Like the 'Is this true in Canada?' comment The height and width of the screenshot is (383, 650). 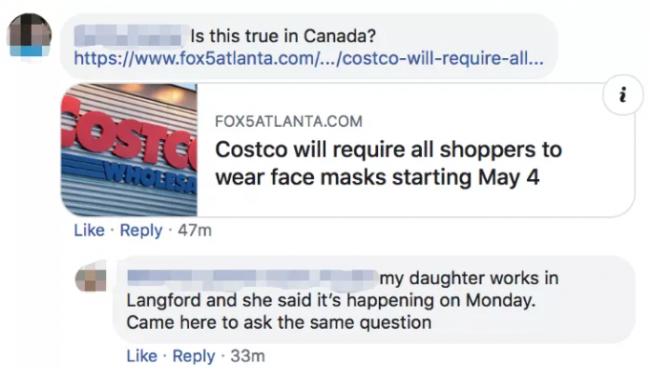point(89,230)
